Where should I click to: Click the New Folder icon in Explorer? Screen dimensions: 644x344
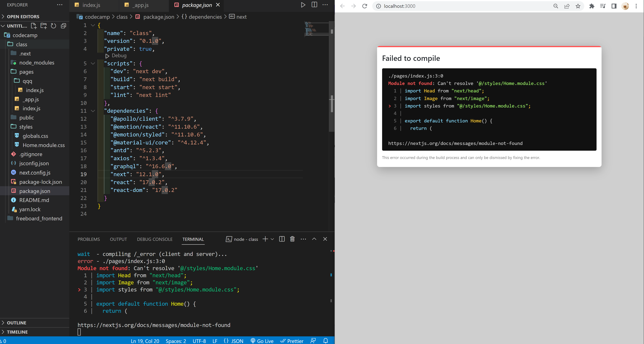[43, 26]
